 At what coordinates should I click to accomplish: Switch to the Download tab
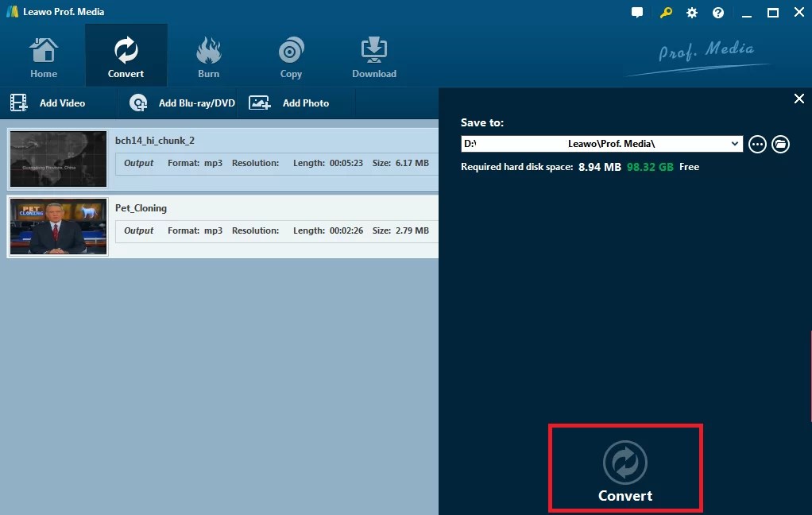point(373,54)
